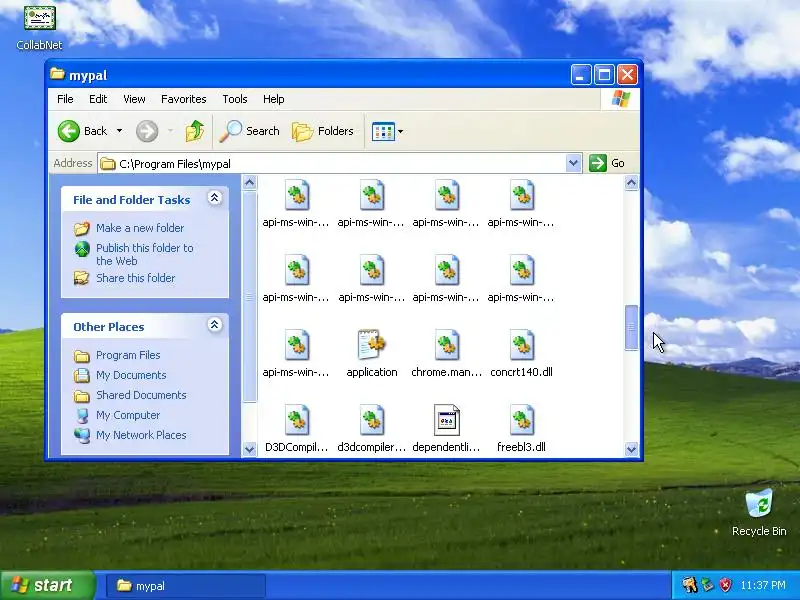Collapse the Other Places panel
The height and width of the screenshot is (600, 800).
coord(215,324)
